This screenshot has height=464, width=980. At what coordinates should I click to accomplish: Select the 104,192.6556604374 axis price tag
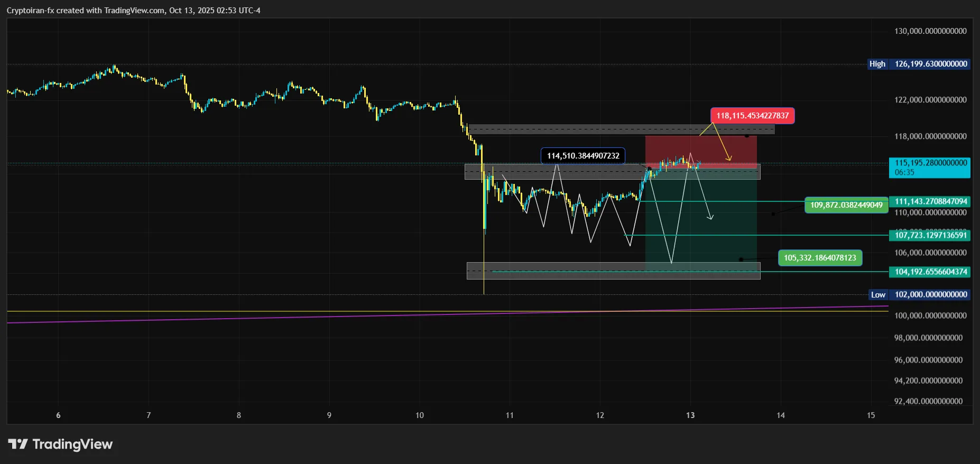click(x=930, y=272)
